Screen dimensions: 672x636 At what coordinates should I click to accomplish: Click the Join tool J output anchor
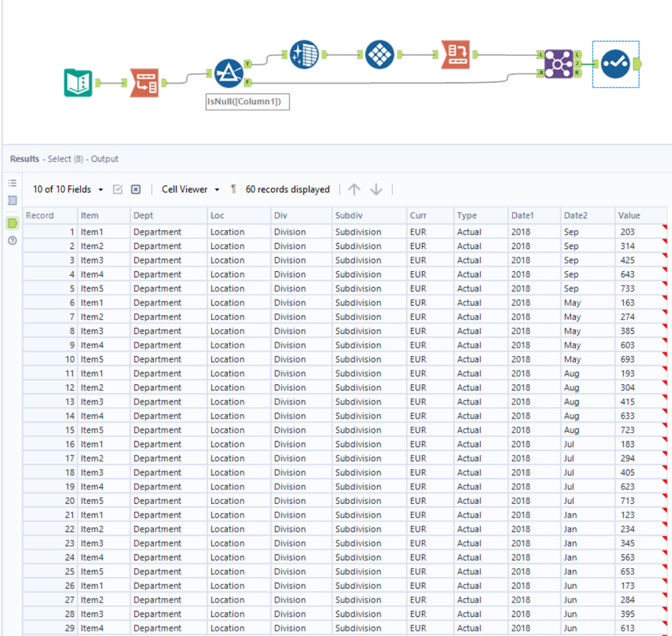[578, 64]
